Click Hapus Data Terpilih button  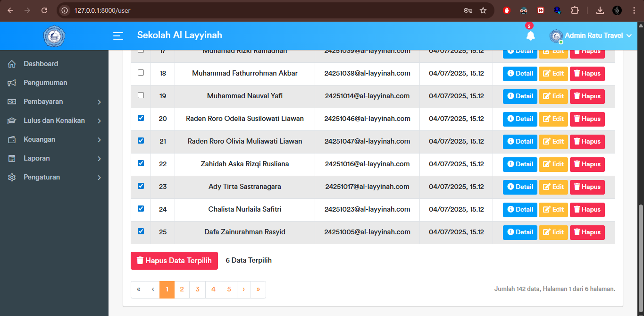(x=174, y=261)
